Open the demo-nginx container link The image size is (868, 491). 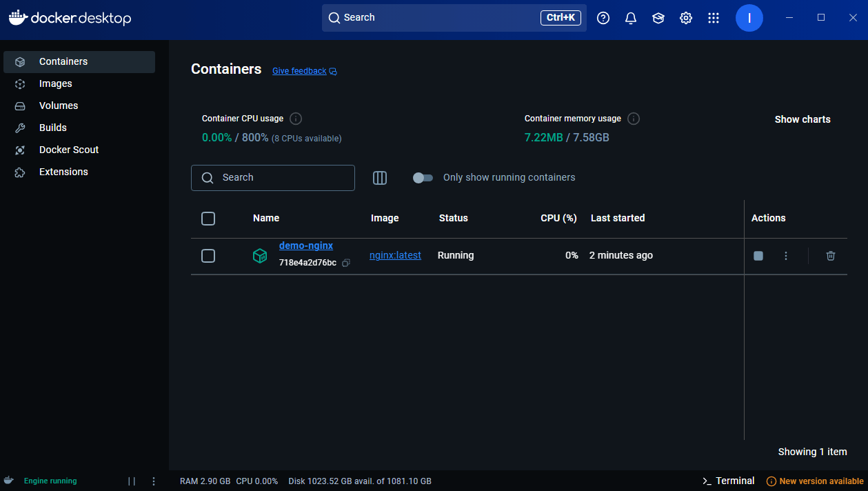click(306, 245)
